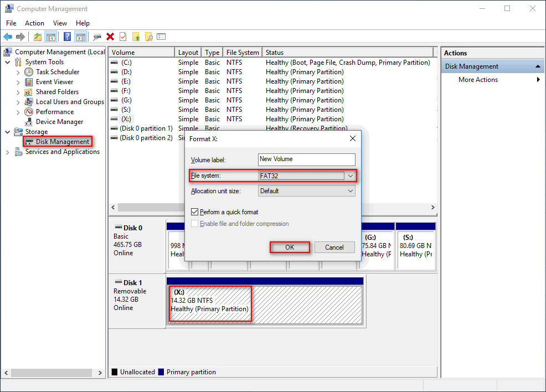Select the (X:) 14.32 GB NTFS partition block
This screenshot has height=392, width=546.
(265, 305)
